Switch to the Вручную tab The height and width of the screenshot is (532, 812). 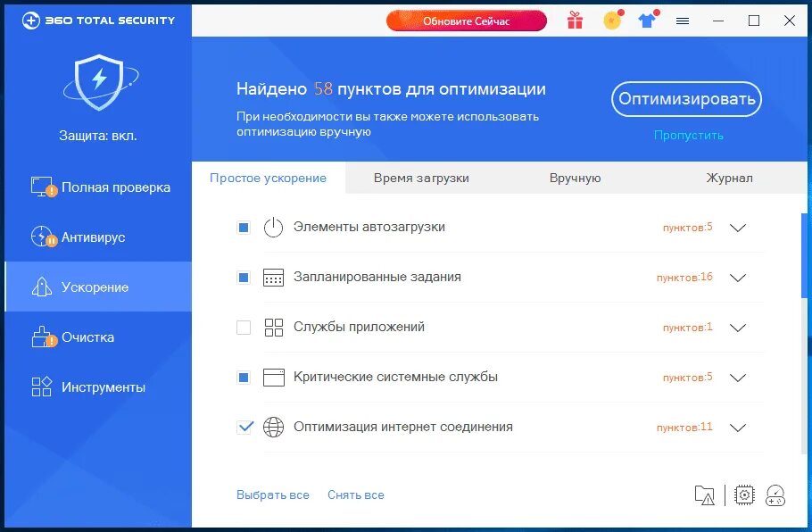pyautogui.click(x=575, y=178)
